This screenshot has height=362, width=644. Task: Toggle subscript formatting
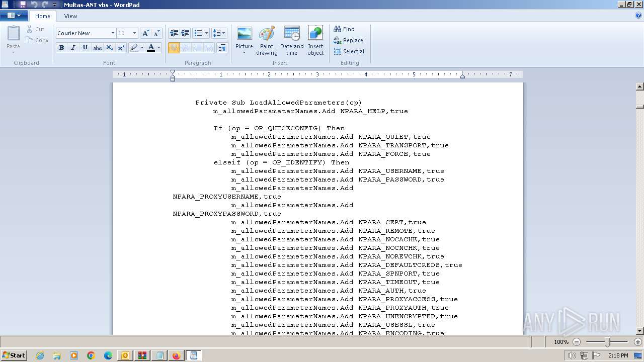point(109,48)
